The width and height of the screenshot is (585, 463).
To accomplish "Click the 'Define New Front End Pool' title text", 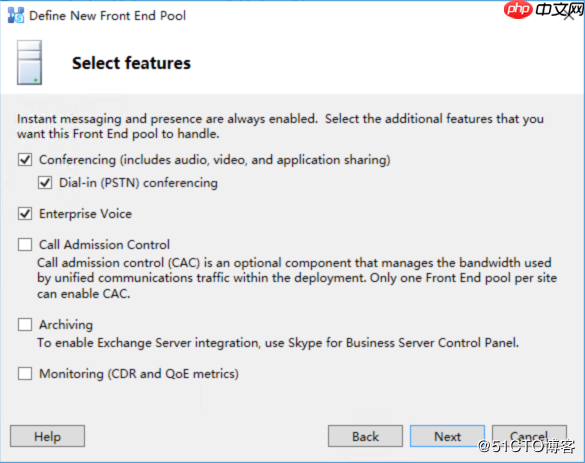I will [x=107, y=16].
